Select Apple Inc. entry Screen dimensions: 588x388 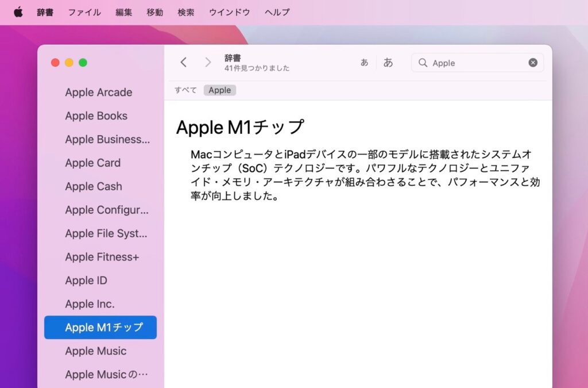[x=90, y=304]
